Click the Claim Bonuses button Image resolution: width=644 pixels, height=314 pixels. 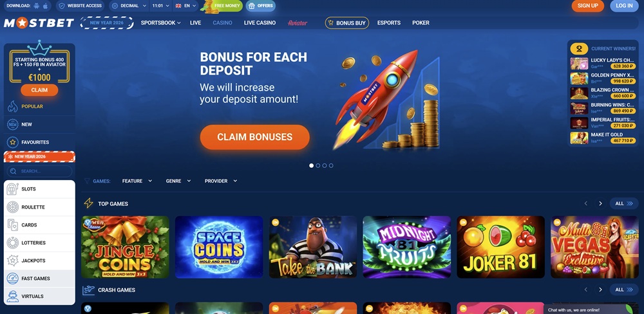point(254,137)
